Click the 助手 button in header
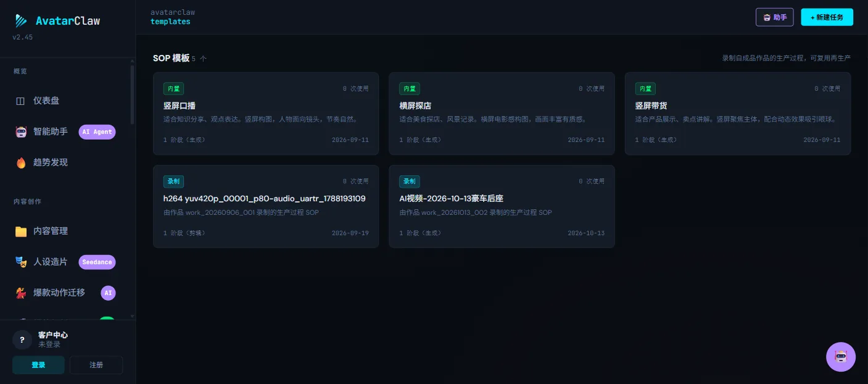Screen dimensions: 868x384 775,17
